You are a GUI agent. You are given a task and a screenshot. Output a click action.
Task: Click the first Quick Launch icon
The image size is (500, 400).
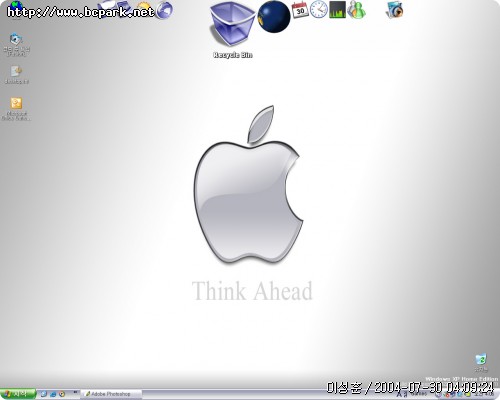click(44, 394)
